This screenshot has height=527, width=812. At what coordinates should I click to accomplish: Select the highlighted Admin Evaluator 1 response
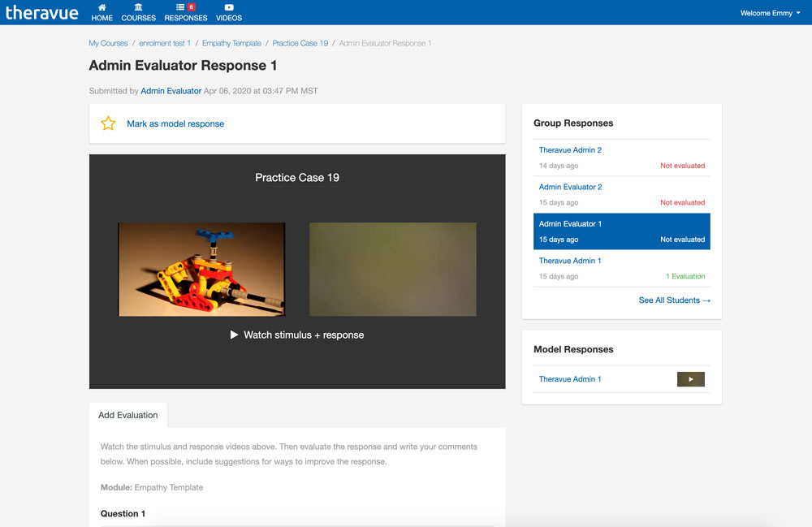point(621,231)
